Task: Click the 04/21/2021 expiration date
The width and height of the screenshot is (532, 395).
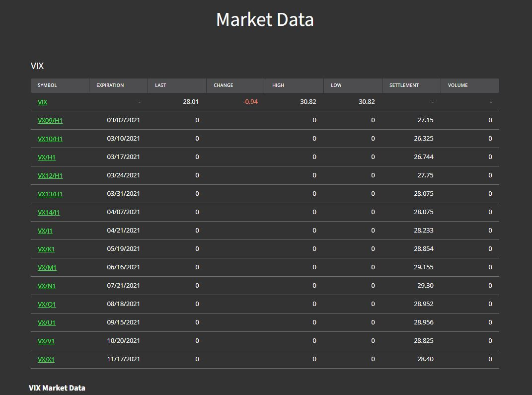Action: click(124, 230)
